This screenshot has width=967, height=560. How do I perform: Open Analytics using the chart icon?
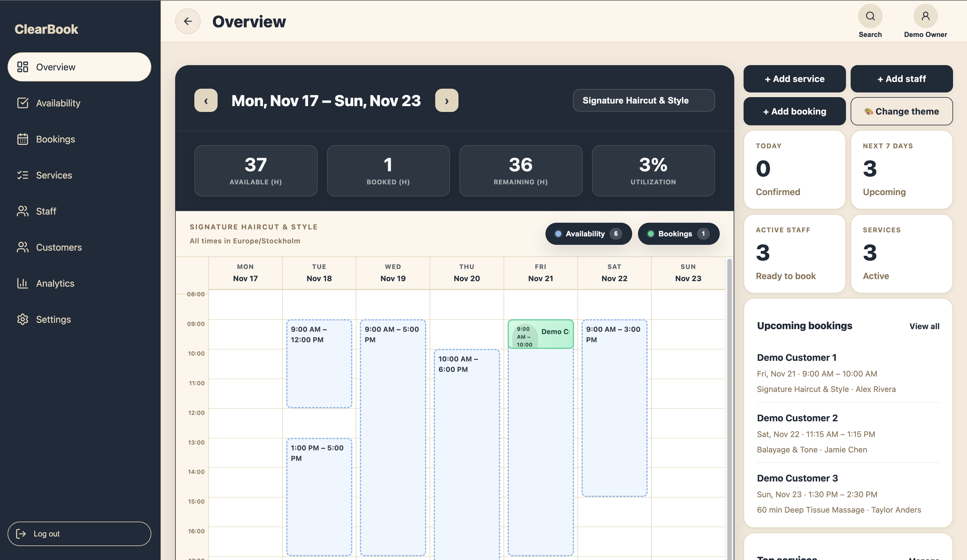23,283
